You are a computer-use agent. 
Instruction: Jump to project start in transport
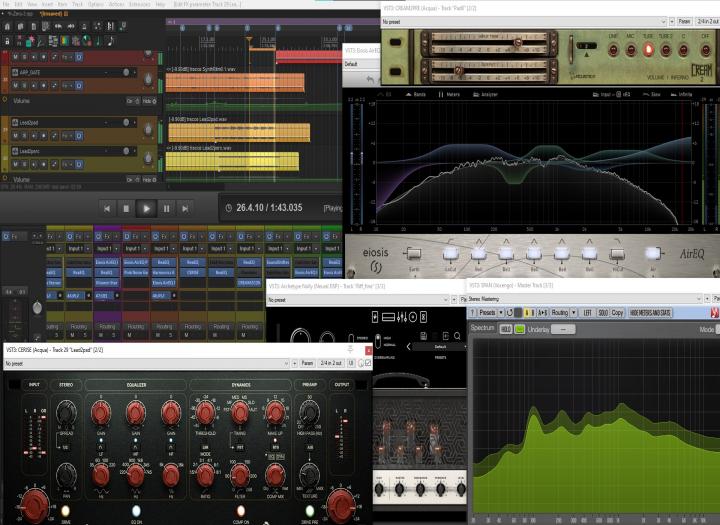(107, 209)
